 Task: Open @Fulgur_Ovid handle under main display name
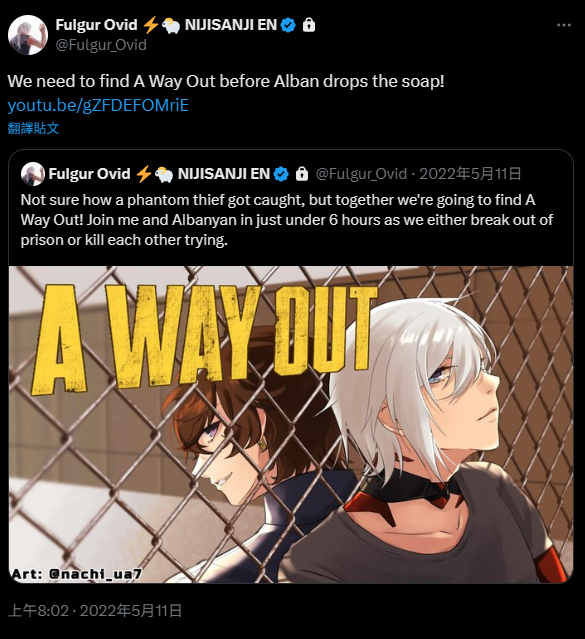(x=101, y=45)
